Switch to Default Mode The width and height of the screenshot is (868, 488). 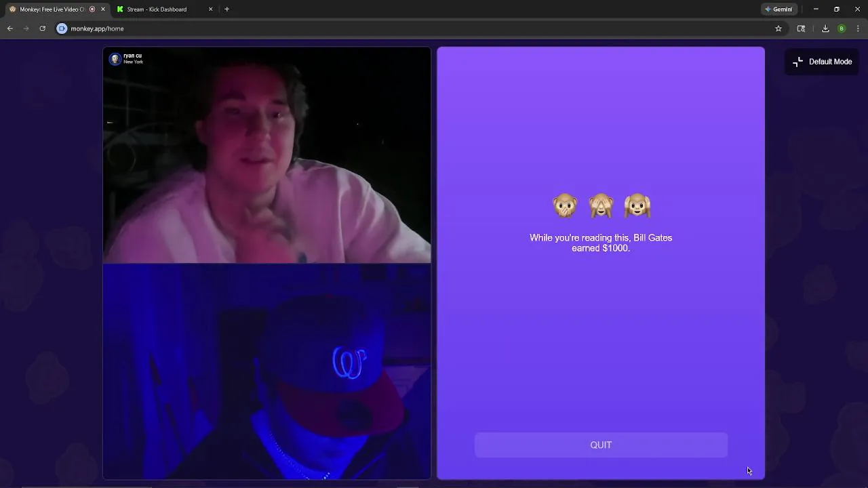pos(822,62)
